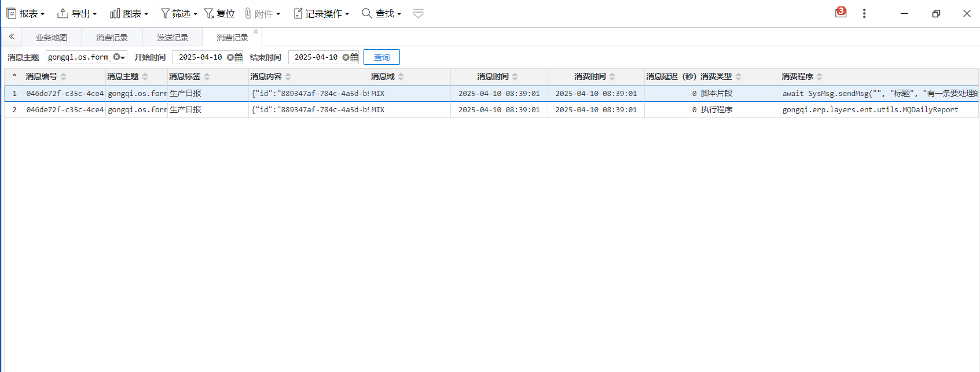Image resolution: width=980 pixels, height=372 pixels.
Task: Click the 复位 reset filter icon
Action: pyautogui.click(x=219, y=13)
